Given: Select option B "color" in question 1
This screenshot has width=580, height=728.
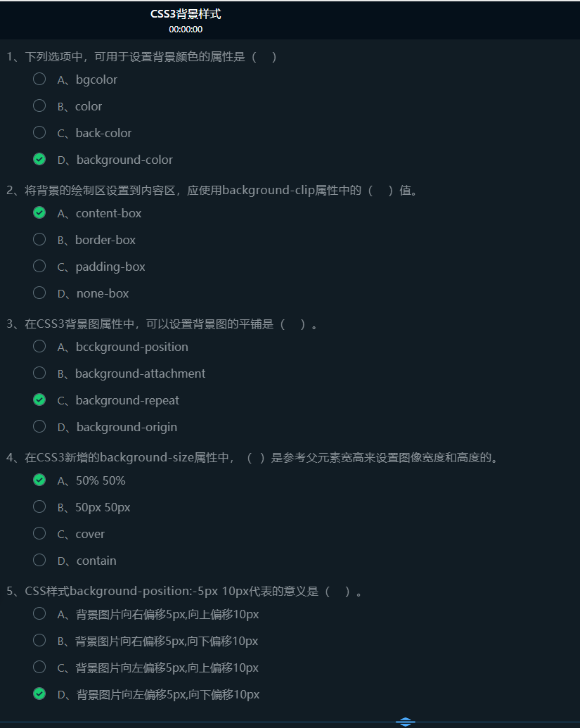Looking at the screenshot, I should pyautogui.click(x=39, y=106).
